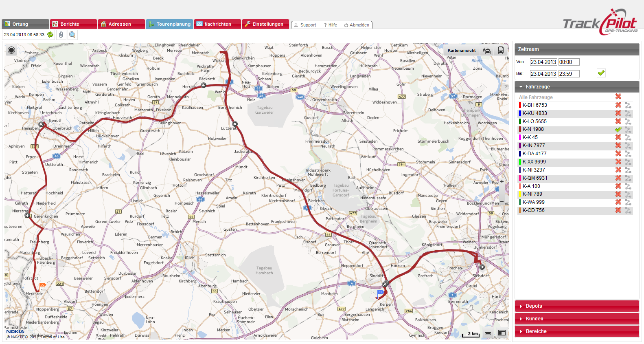Show route details for K-XX 9699
The width and height of the screenshot is (644, 344).
tap(628, 162)
